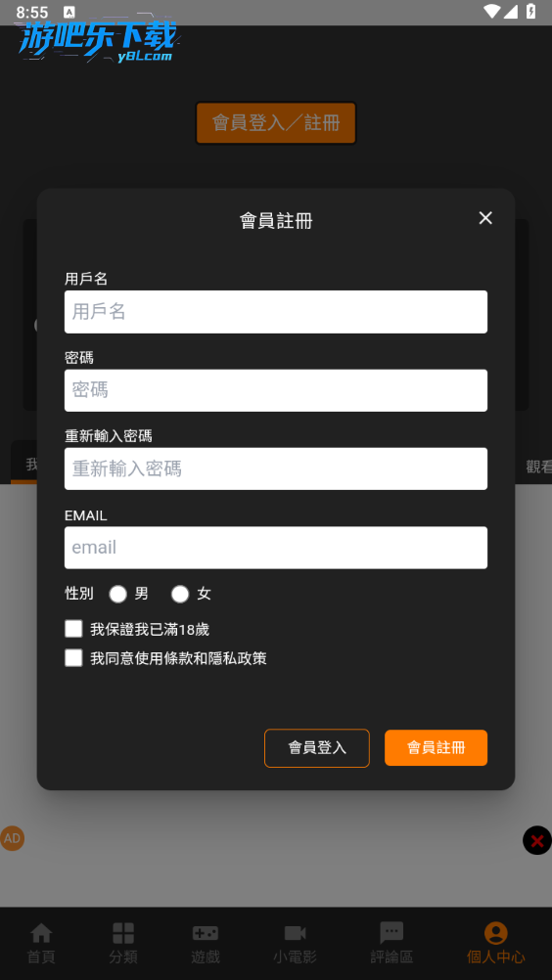Viewport: 552px width, 980px height.
Task: Dismiss the ad with red X icon
Action: click(537, 840)
